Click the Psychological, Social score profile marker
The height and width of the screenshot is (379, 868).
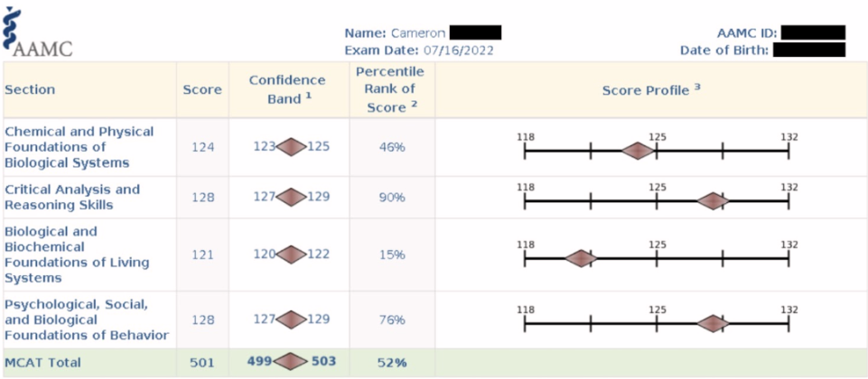713,323
